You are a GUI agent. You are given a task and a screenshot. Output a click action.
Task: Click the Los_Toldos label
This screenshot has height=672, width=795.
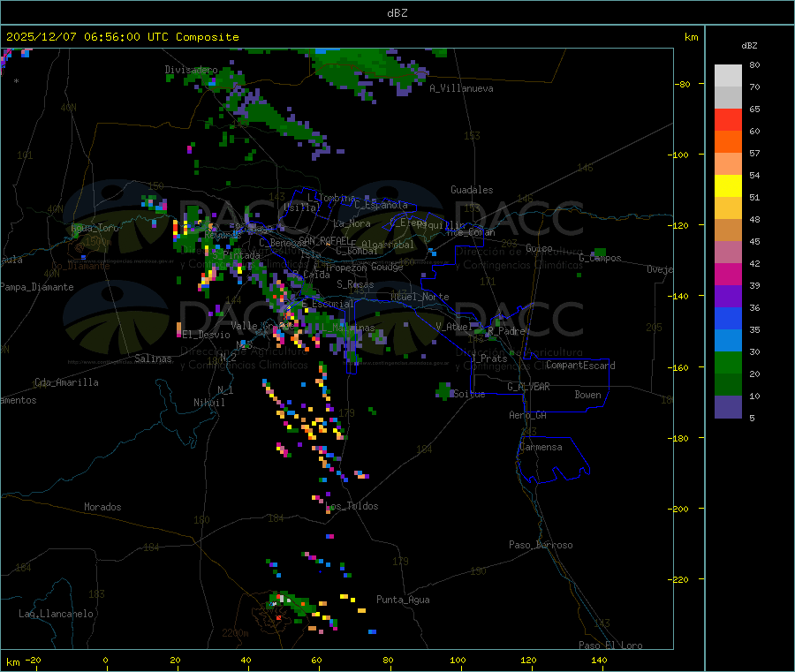352,506
